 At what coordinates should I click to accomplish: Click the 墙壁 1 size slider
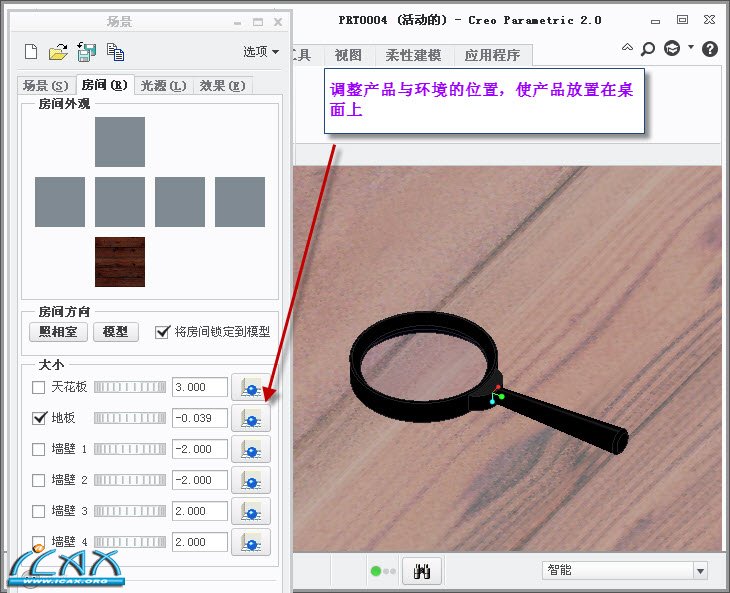point(130,449)
